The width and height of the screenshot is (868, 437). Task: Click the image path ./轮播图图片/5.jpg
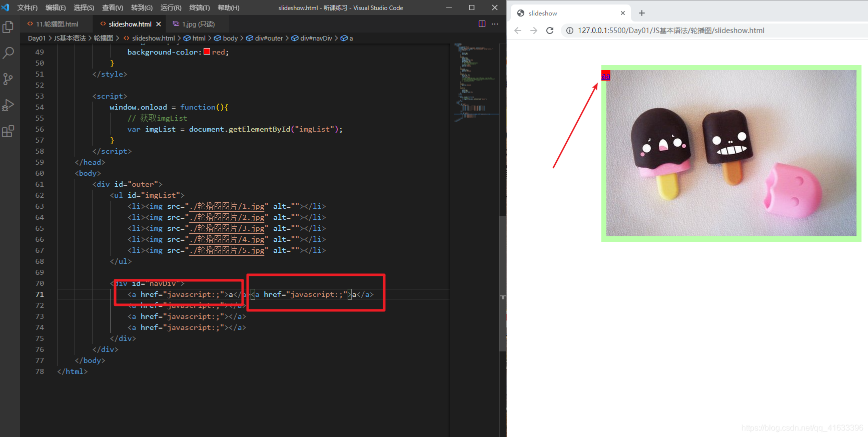(227, 250)
